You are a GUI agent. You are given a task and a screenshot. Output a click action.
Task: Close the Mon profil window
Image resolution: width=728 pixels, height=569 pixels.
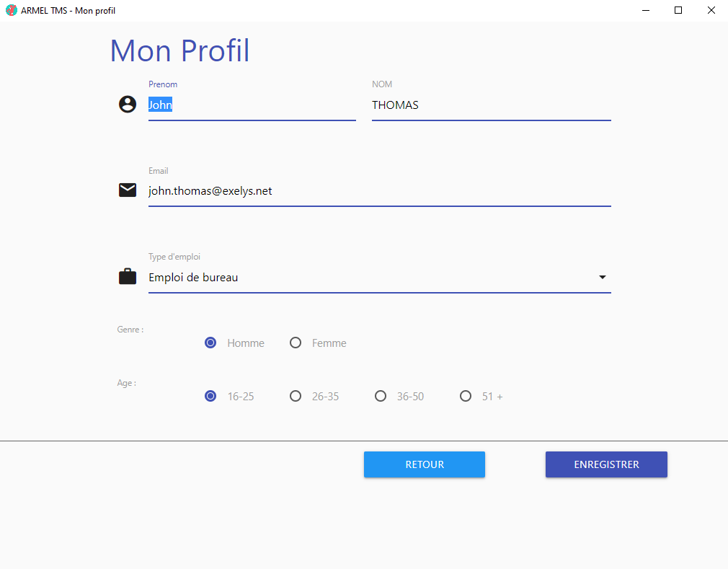click(x=711, y=11)
